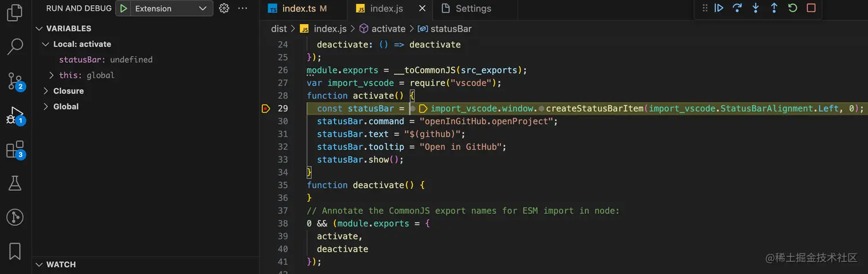
Task: Start debugging with green play button
Action: pyautogui.click(x=123, y=9)
